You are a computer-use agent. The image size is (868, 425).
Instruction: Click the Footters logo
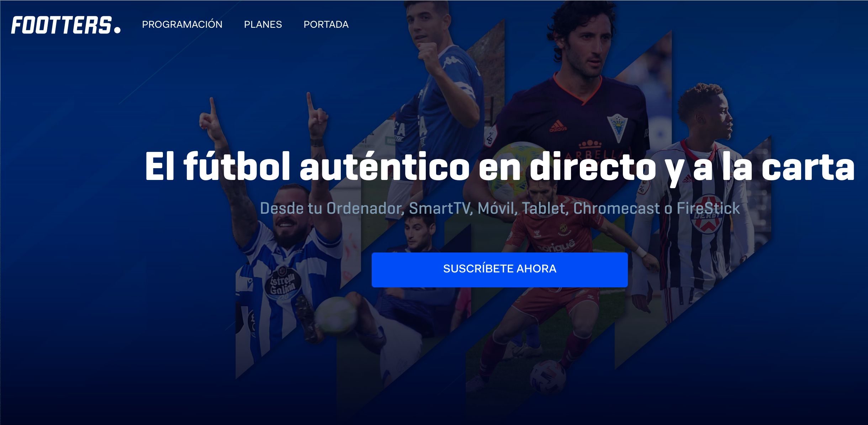click(x=66, y=25)
